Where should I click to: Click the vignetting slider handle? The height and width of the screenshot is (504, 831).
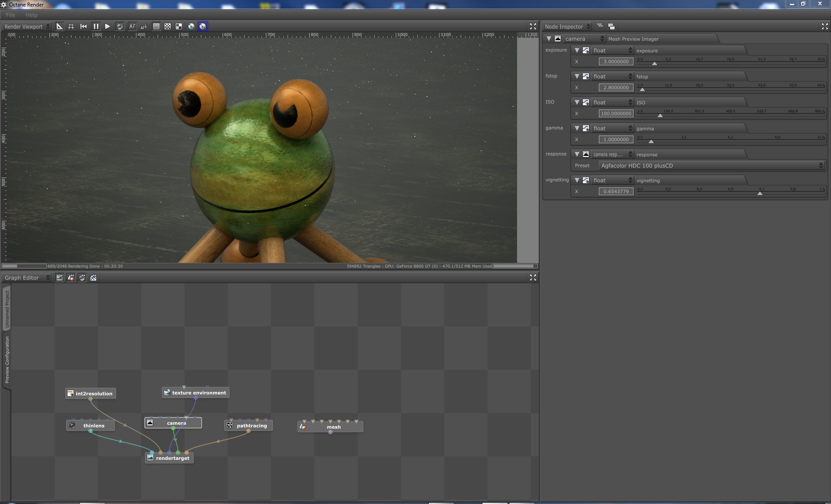[x=760, y=193]
